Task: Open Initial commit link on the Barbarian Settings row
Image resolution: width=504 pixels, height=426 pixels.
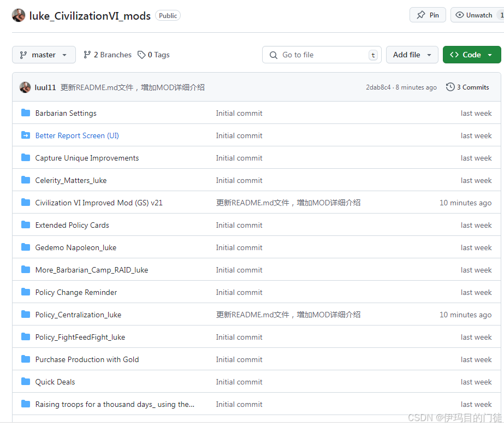Action: coord(239,113)
